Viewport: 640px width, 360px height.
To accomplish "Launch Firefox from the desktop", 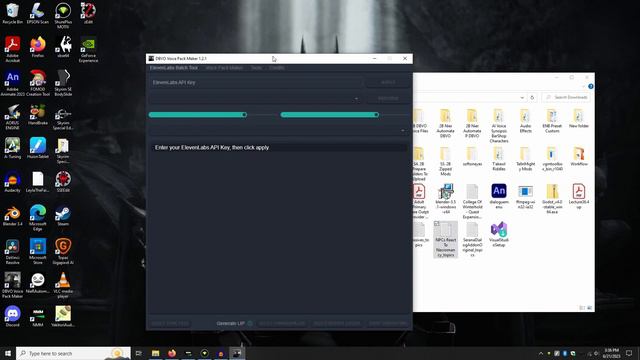I will coord(38,47).
